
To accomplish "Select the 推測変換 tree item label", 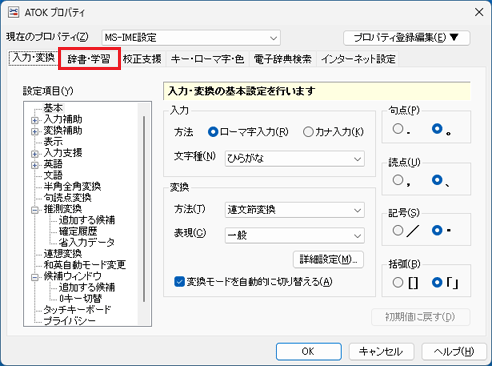I will (x=63, y=209).
